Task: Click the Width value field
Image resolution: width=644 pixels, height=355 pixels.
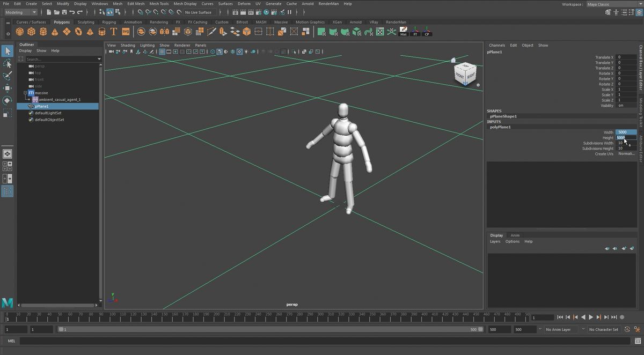Action: click(625, 132)
